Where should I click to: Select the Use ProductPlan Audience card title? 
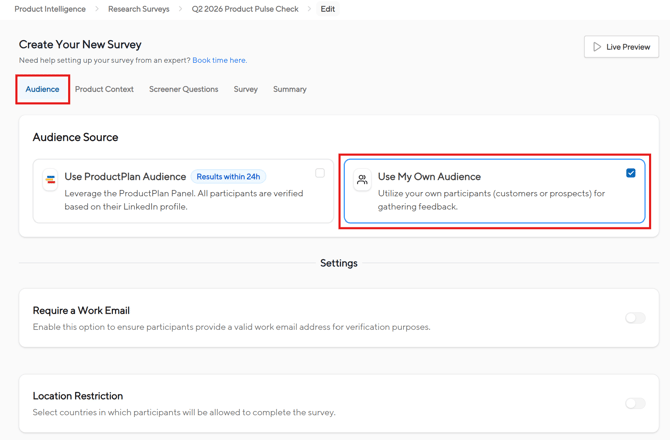[x=125, y=177]
